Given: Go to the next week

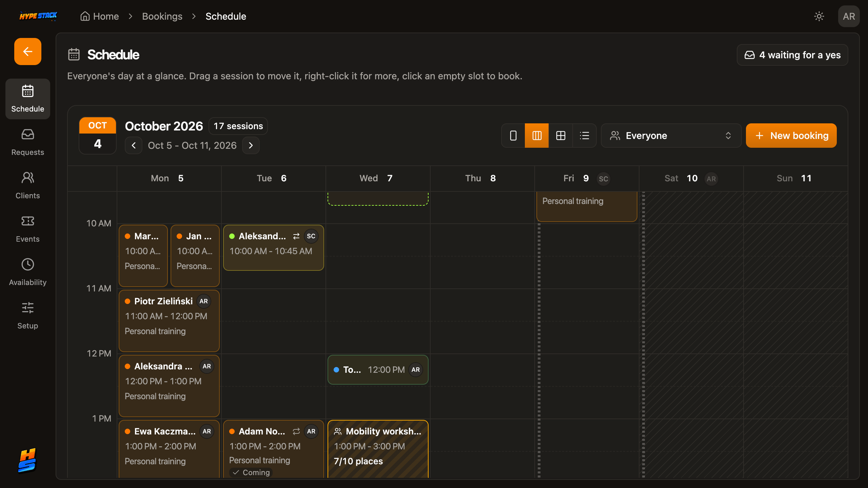Looking at the screenshot, I should point(251,145).
